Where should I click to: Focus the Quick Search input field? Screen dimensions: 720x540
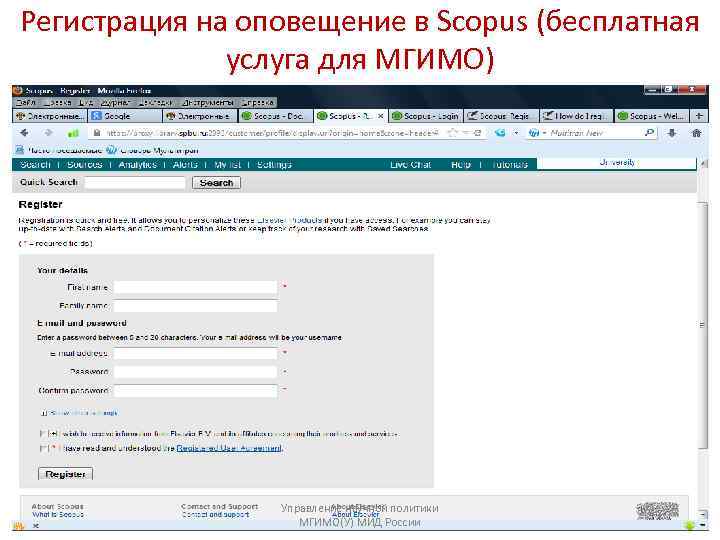pyautogui.click(x=135, y=183)
